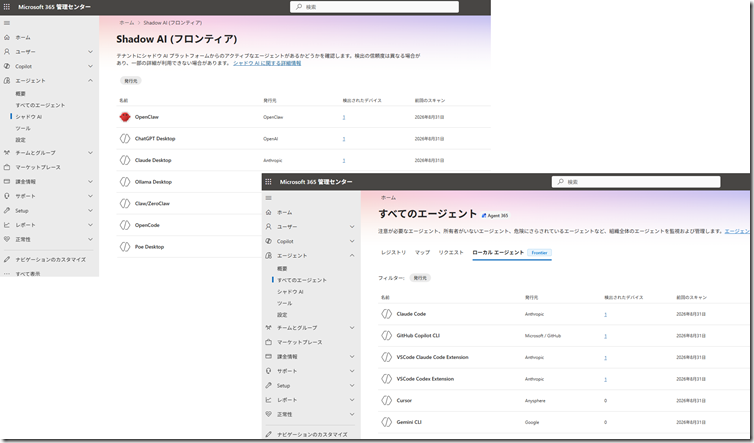
Task: Click the Agent 365 badge beside the title
Action: coord(495,215)
